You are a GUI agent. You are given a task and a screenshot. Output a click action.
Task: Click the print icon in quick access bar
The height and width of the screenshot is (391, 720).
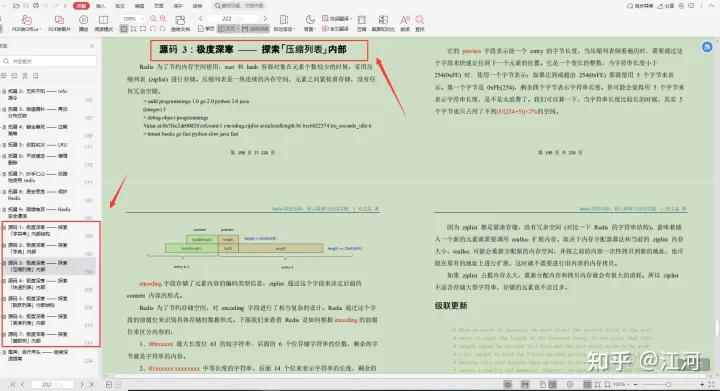pyautogui.click(x=36, y=6)
